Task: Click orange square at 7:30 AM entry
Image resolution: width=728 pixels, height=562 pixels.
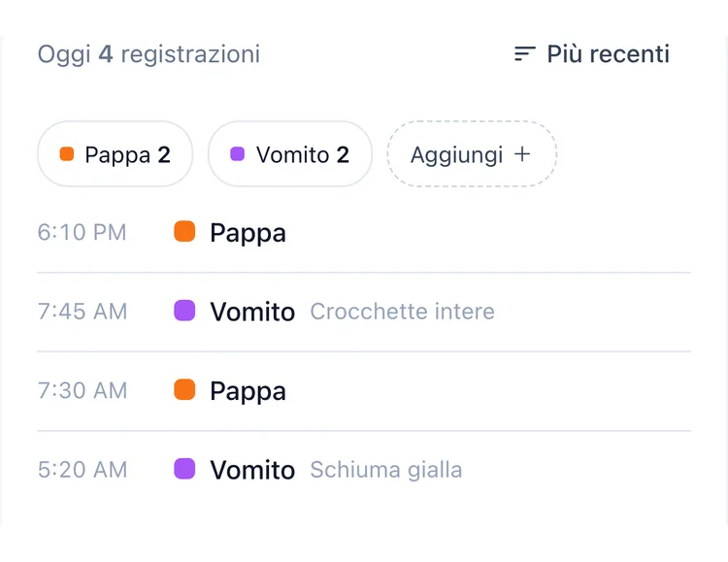Action: coord(184,389)
